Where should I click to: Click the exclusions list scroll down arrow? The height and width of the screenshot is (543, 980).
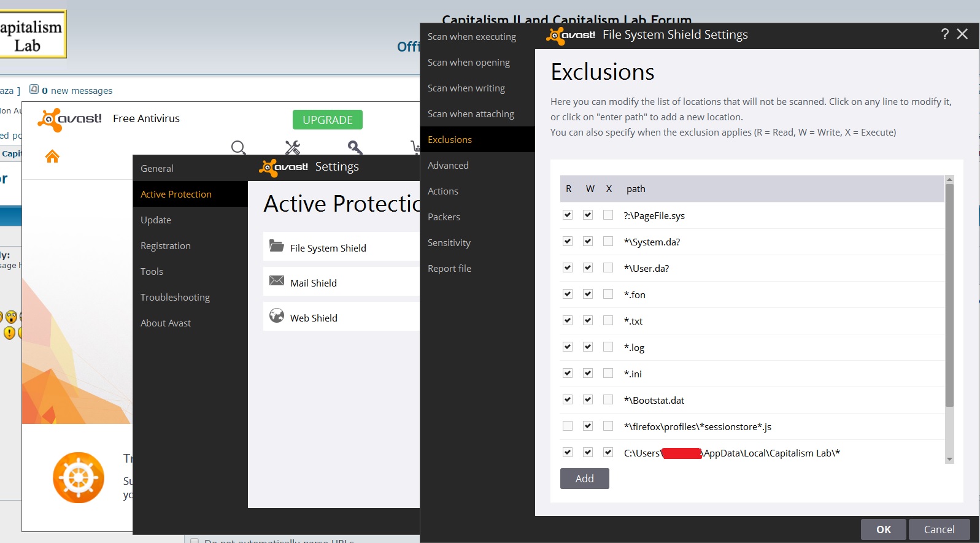(949, 459)
